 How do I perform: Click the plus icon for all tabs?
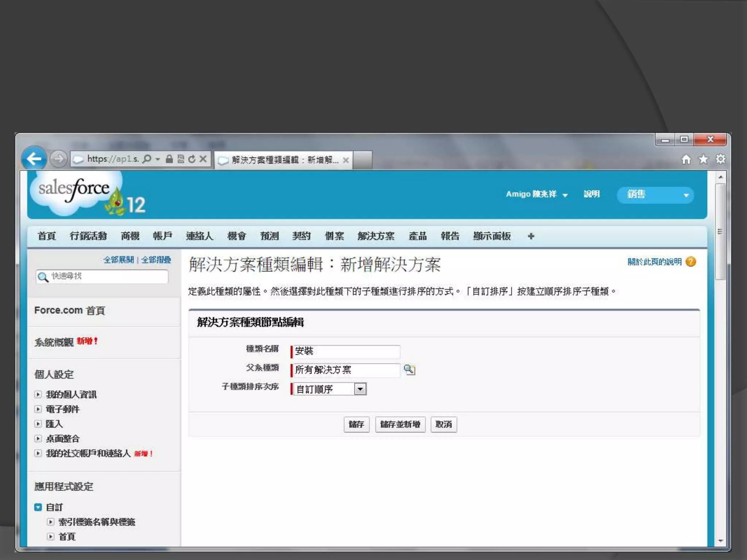(531, 236)
